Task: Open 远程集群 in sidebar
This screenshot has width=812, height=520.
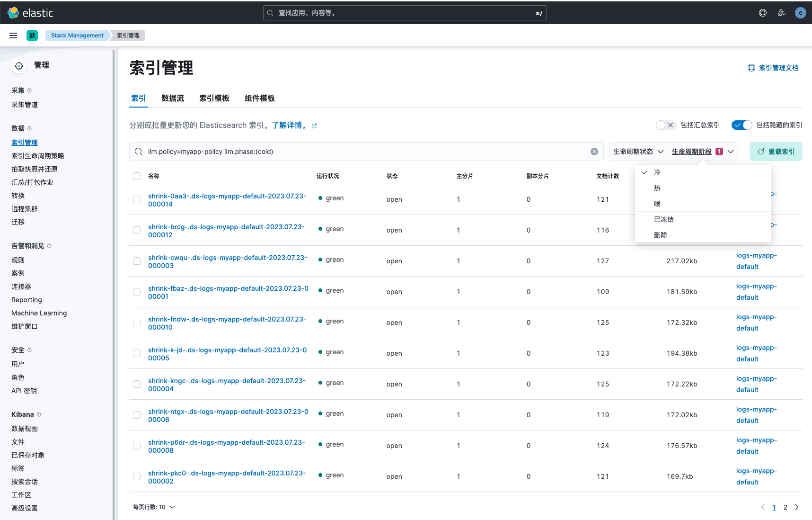Action: click(25, 209)
